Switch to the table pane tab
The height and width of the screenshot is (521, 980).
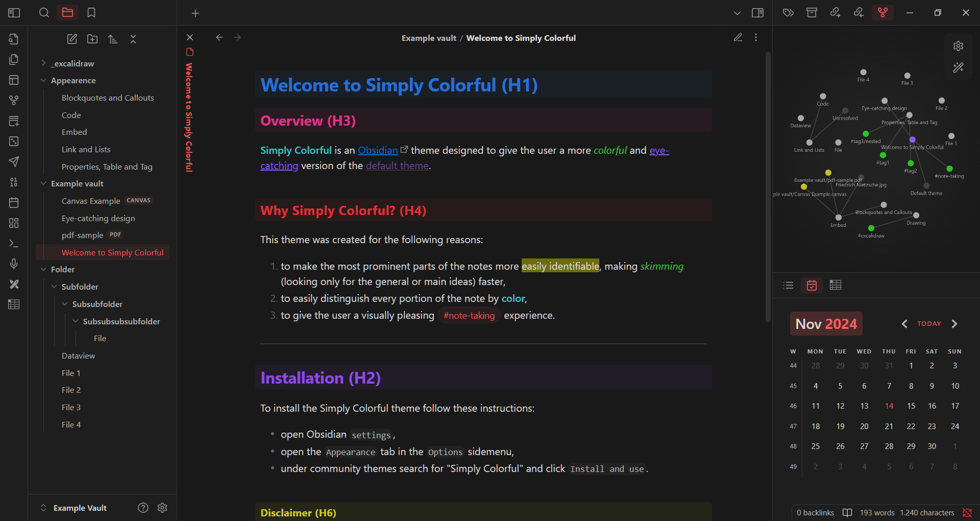point(836,285)
